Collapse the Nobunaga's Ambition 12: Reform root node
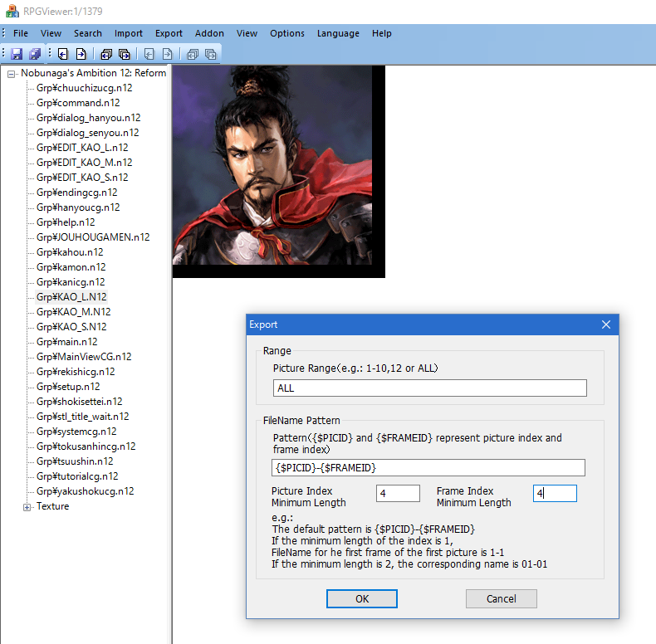 pos(12,73)
